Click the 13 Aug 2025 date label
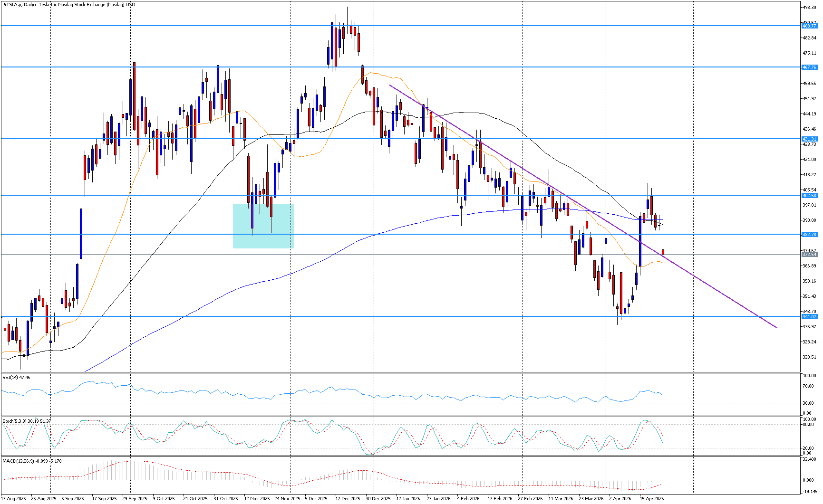 (x=13, y=499)
